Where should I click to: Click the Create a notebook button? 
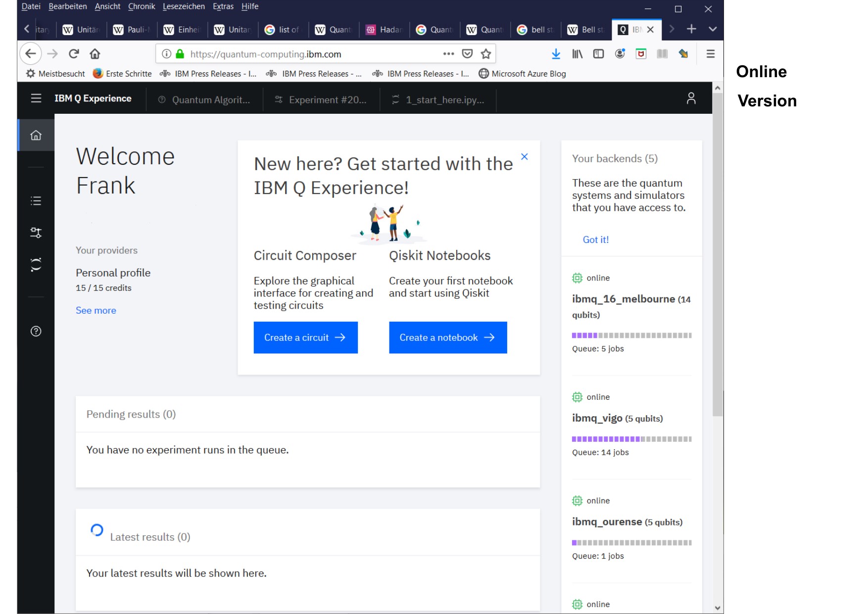[x=447, y=337]
